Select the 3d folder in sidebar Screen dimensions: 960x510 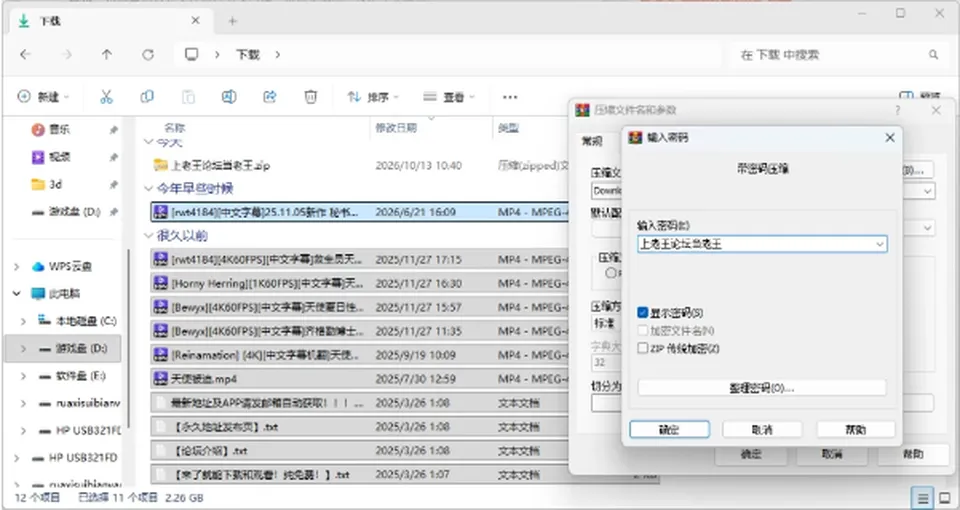point(56,184)
